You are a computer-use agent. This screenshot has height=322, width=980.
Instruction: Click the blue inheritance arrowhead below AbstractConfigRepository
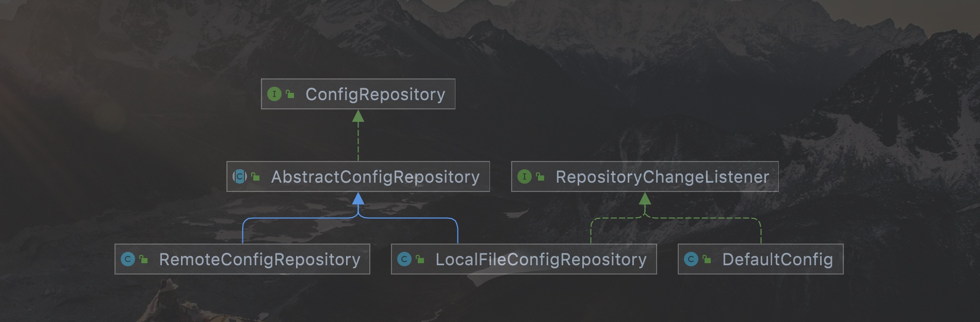pos(358,198)
